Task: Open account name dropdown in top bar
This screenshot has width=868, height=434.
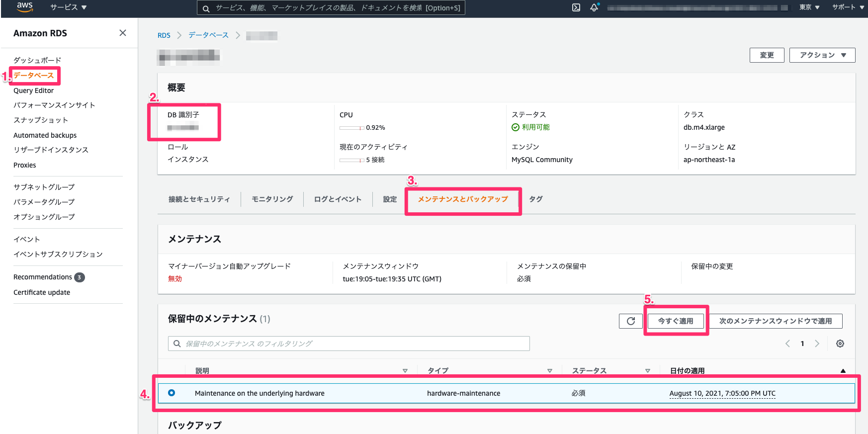Action: [x=697, y=7]
